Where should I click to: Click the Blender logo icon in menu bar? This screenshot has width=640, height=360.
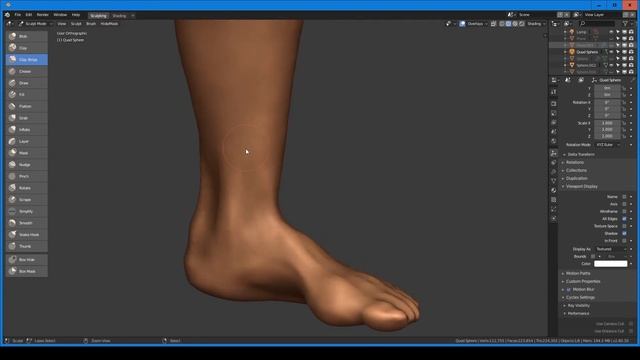coord(7,15)
